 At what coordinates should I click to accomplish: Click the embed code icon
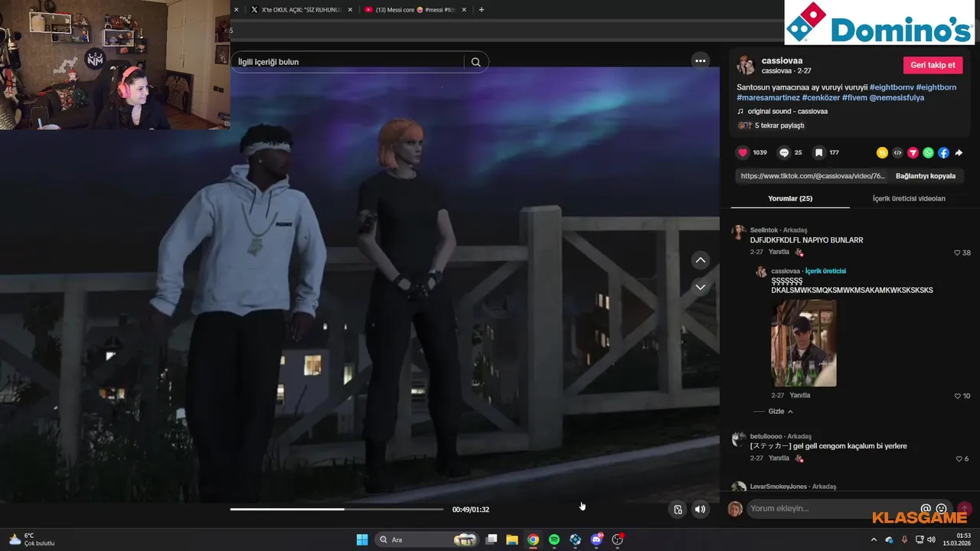click(x=897, y=152)
